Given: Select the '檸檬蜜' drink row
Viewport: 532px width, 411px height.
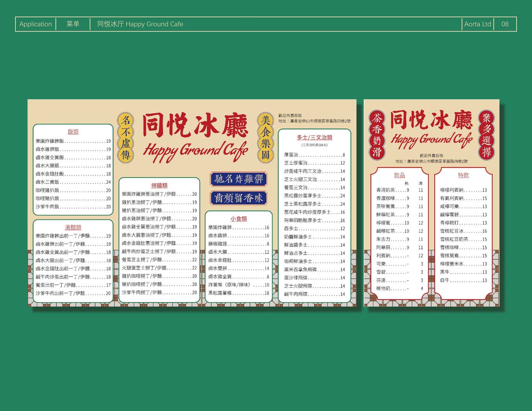Looking at the screenshot, I should [400, 223].
